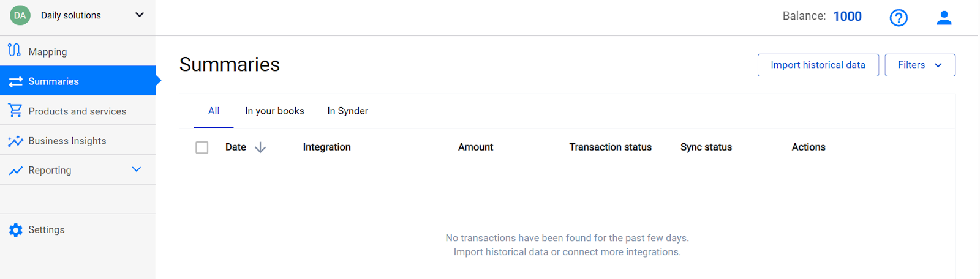Tick the select-all checkbox in table header
Viewport: 980px width, 279px height.
point(202,147)
